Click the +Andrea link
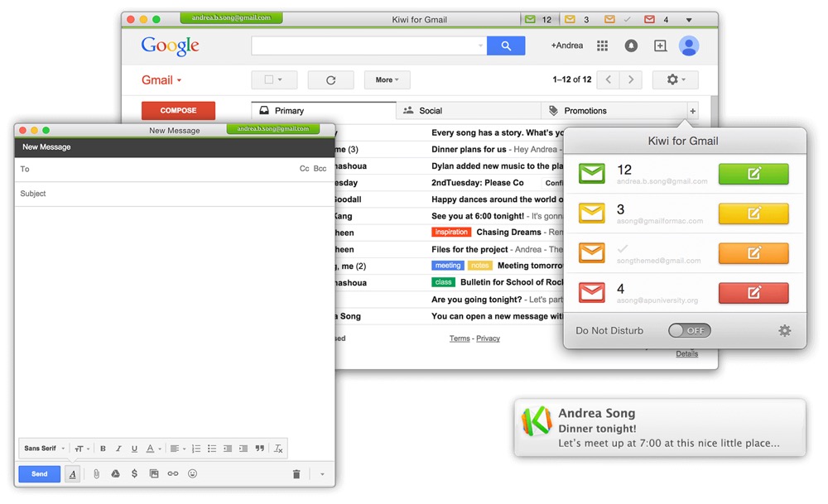828x504 pixels. tap(566, 46)
